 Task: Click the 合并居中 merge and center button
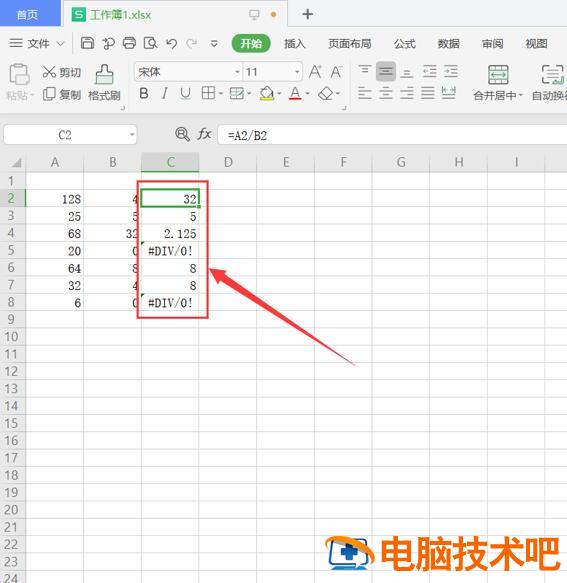[x=498, y=83]
